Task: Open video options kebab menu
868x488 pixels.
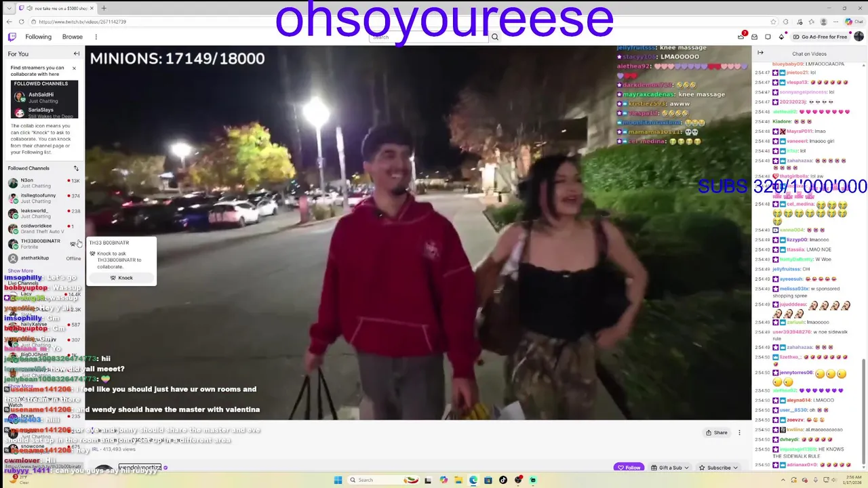Action: coord(739,432)
